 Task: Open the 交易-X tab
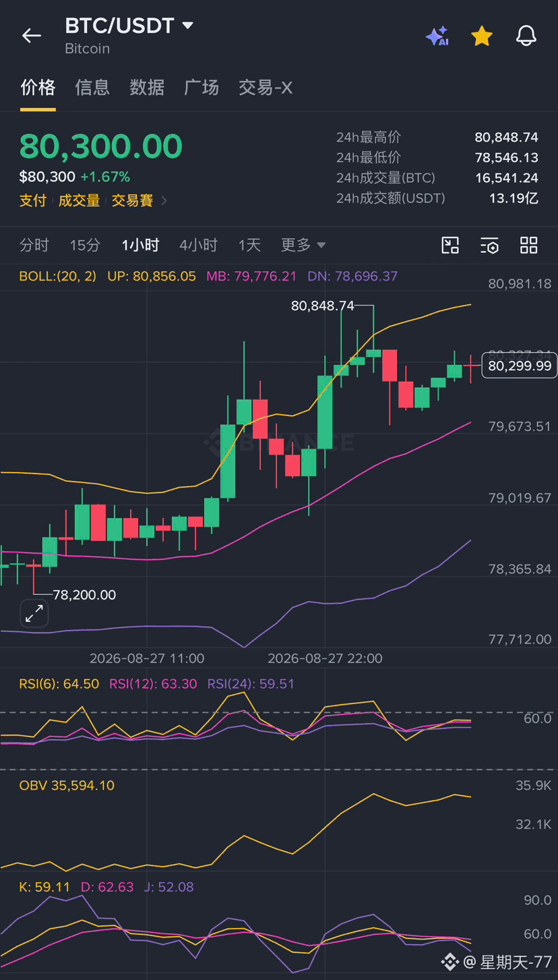[x=266, y=87]
